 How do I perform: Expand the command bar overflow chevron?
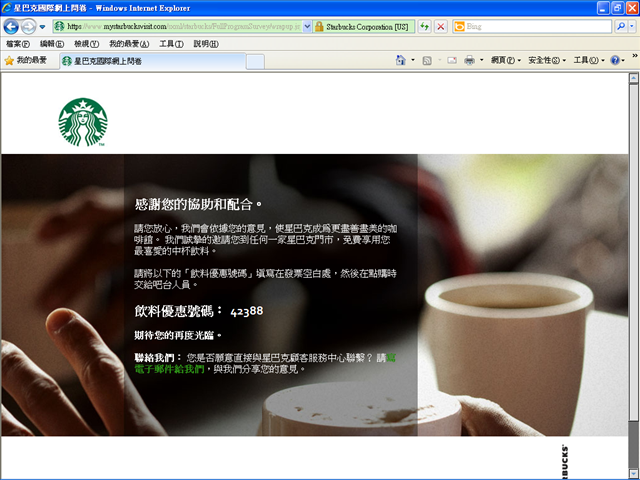(635, 56)
